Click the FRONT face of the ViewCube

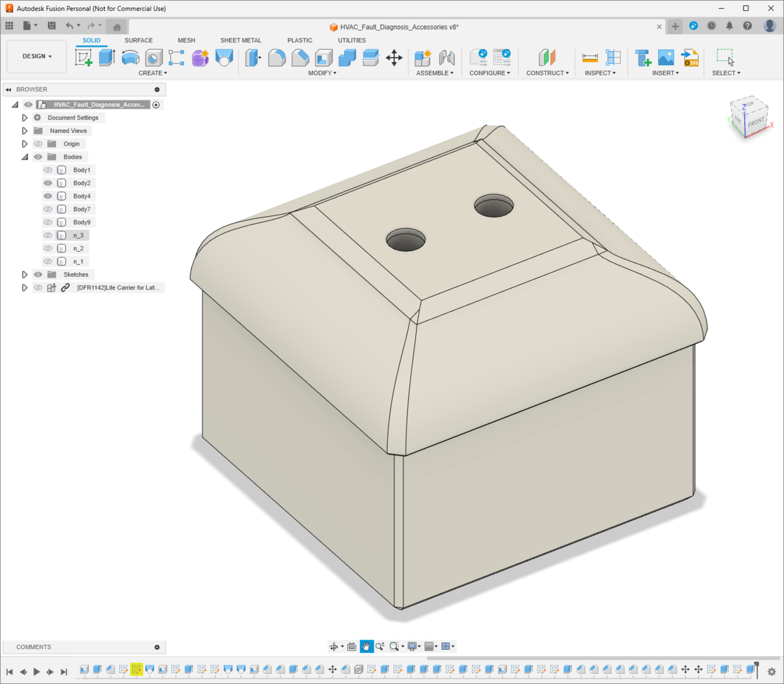[x=755, y=122]
